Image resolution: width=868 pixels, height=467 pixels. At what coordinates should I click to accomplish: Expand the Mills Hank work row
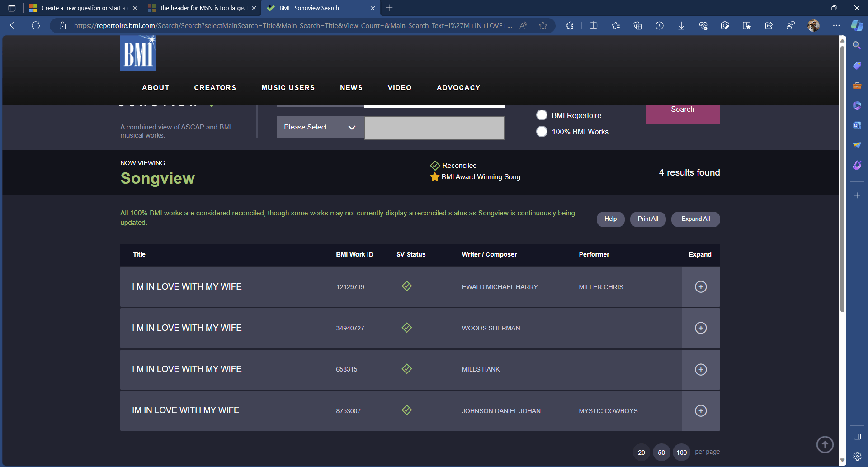point(701,370)
